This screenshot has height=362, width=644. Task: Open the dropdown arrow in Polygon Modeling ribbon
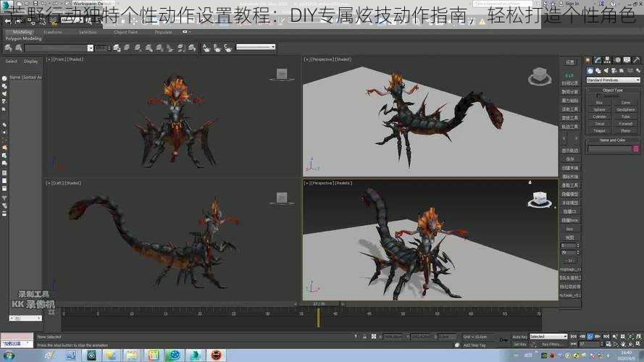90,48
